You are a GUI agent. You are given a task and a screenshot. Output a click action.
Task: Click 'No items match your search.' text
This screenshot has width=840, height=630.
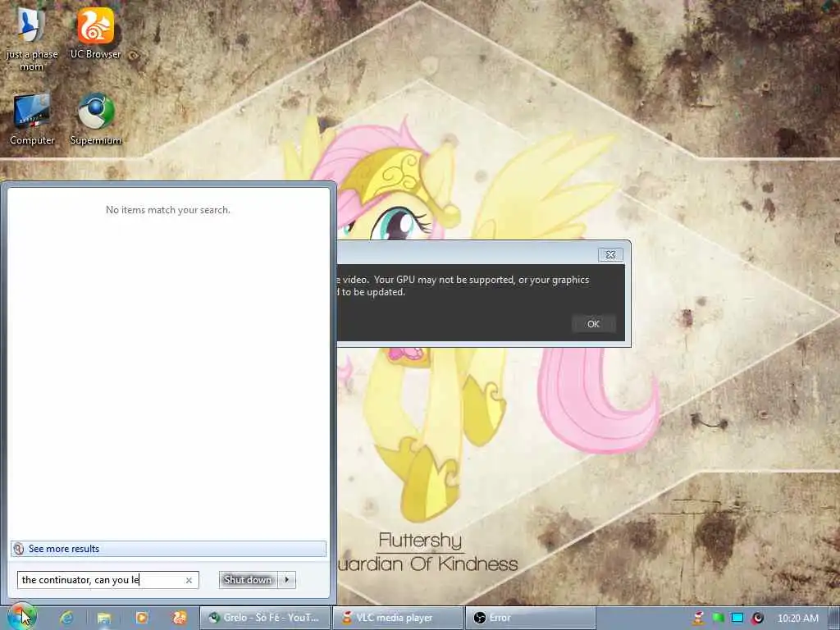(x=168, y=210)
